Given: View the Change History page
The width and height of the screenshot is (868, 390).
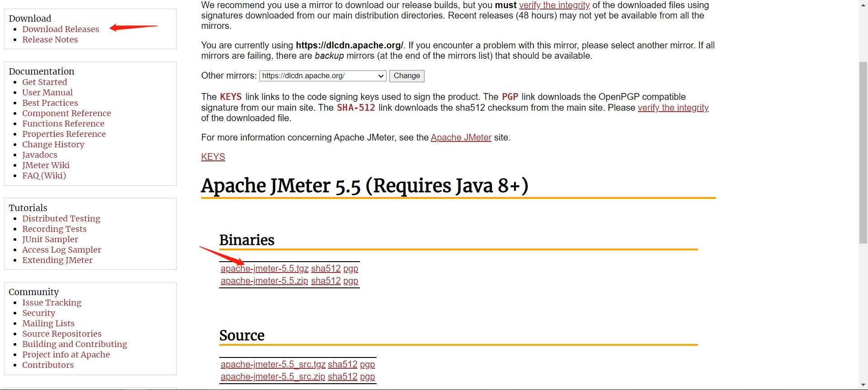Looking at the screenshot, I should (53, 145).
